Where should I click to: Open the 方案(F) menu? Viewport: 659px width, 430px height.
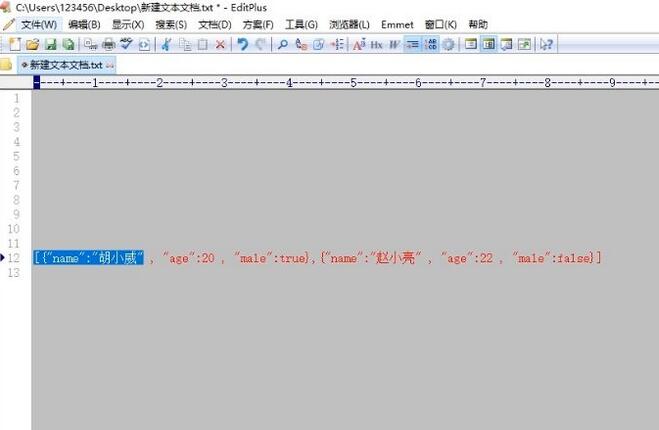point(258,25)
